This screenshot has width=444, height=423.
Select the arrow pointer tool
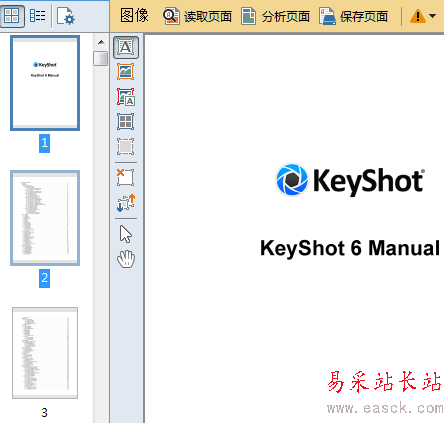coord(126,234)
